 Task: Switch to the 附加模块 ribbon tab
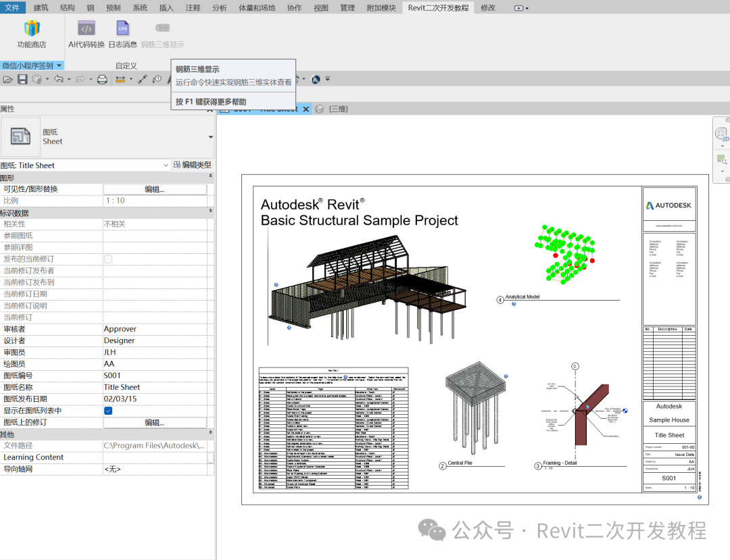pyautogui.click(x=381, y=7)
